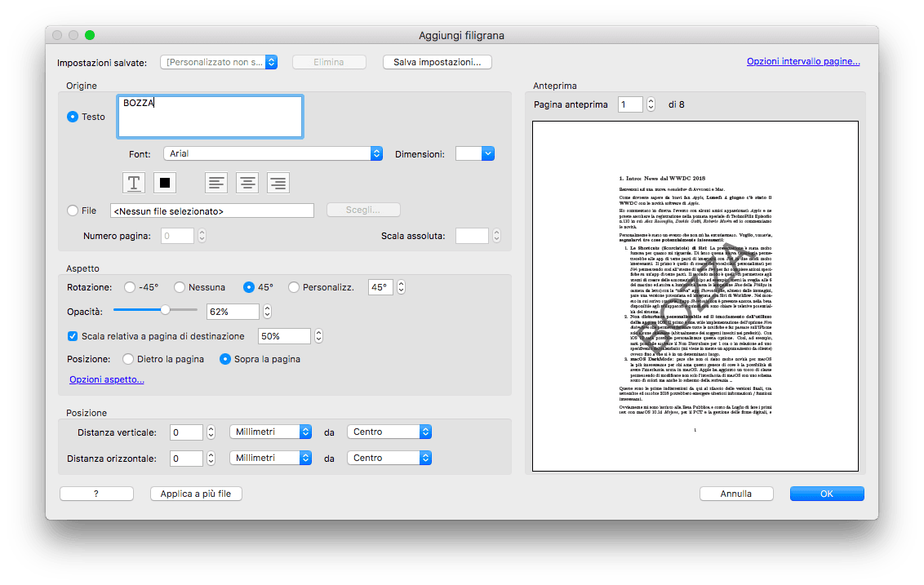924x585 pixels.
Task: Click the Opacità percentage stepper
Action: click(267, 312)
